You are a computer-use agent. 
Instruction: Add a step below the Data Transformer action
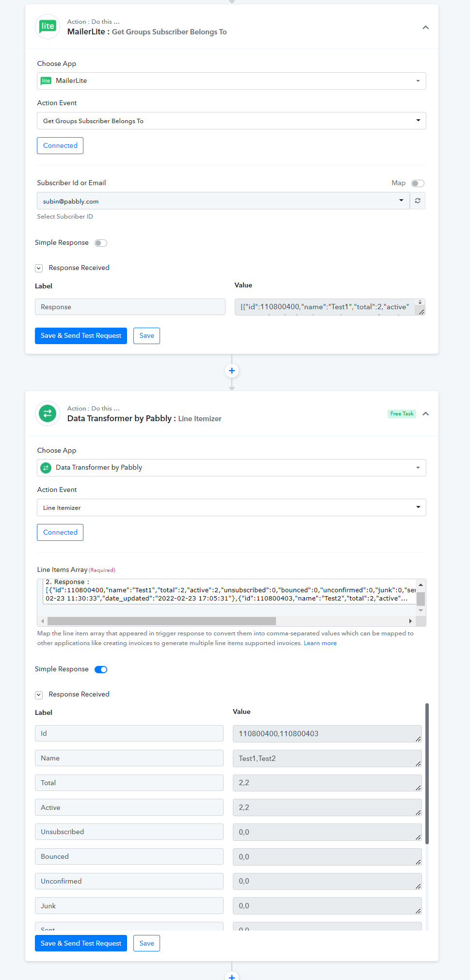click(x=232, y=976)
